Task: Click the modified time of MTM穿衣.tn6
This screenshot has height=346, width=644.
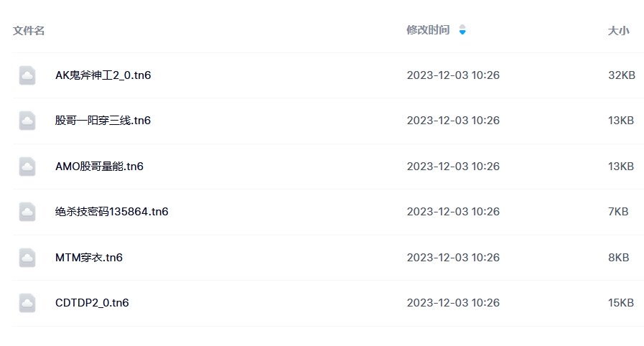Action: [453, 257]
